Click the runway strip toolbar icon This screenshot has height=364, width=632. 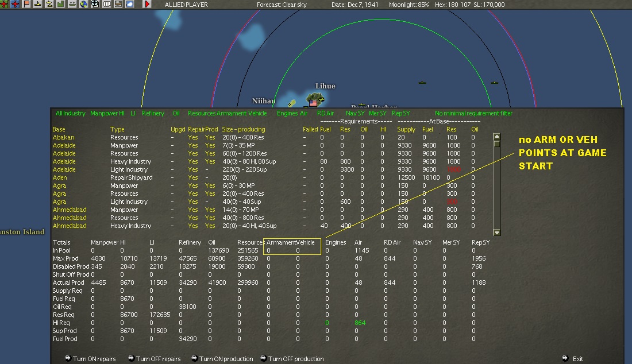click(x=118, y=4)
